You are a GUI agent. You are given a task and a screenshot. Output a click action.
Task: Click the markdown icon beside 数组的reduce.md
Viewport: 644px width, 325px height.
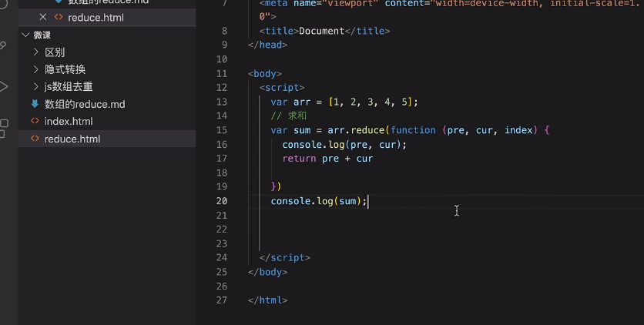click(35, 104)
